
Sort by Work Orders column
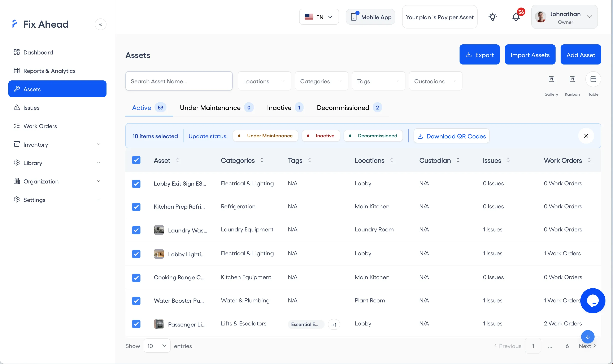coord(589,160)
